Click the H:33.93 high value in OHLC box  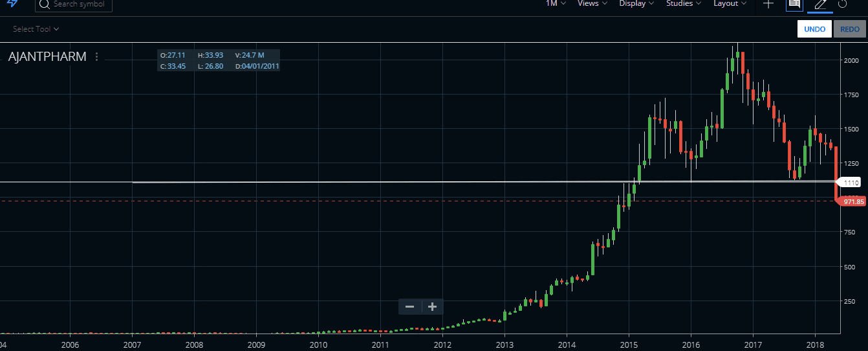coord(210,55)
